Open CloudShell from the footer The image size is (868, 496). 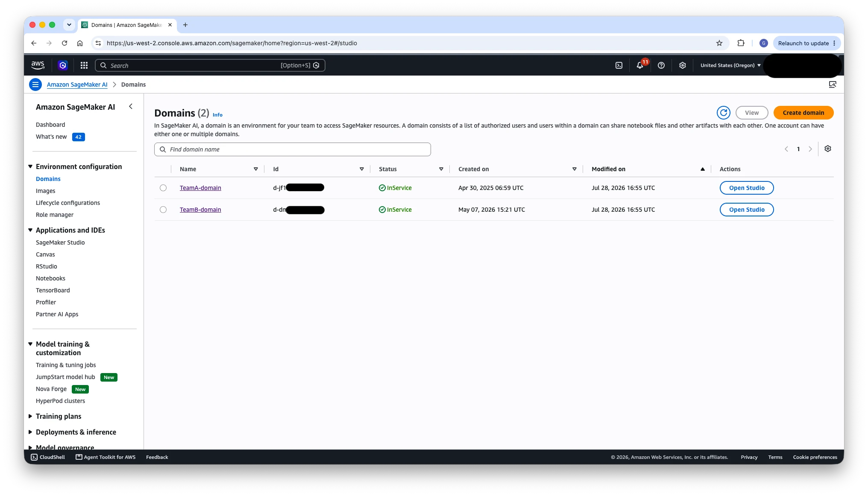[x=48, y=457]
